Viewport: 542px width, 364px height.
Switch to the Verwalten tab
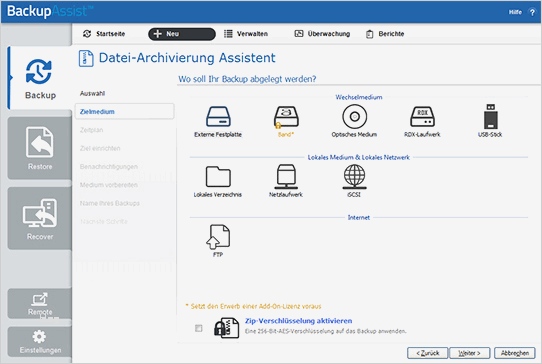point(246,34)
